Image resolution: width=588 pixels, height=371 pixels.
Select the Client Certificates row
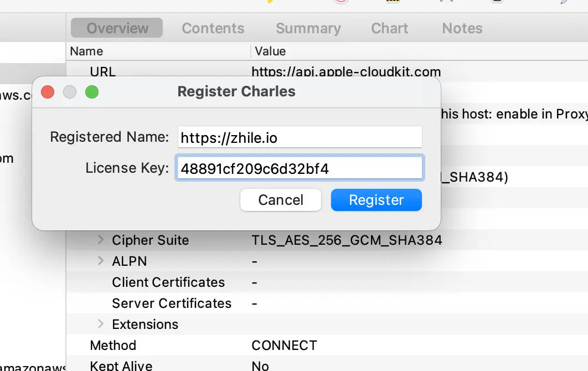[x=168, y=282]
